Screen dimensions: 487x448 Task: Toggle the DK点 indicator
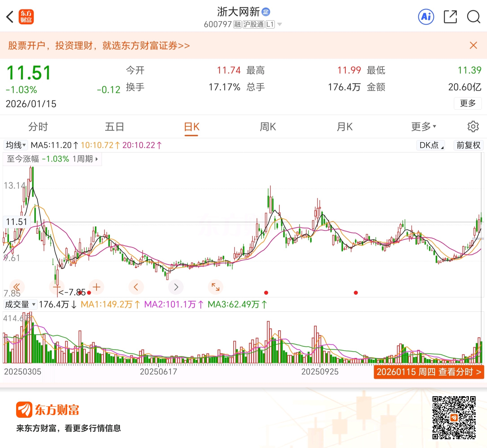pyautogui.click(x=430, y=145)
